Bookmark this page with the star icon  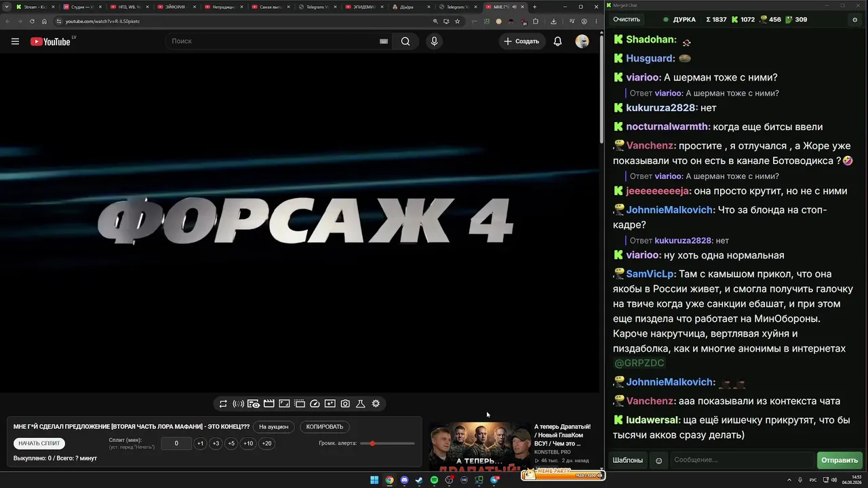pyautogui.click(x=458, y=21)
